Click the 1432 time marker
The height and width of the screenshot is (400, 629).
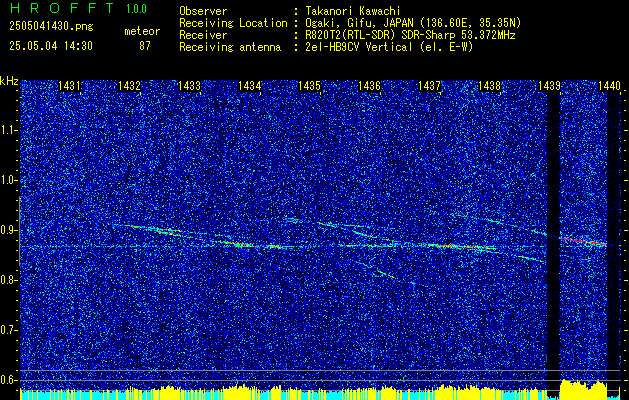pyautogui.click(x=129, y=86)
